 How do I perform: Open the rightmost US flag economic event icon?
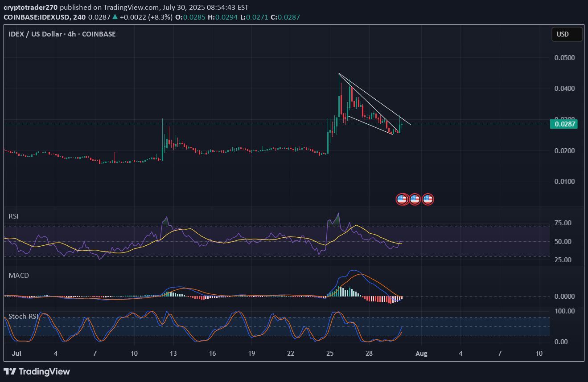(x=428, y=199)
